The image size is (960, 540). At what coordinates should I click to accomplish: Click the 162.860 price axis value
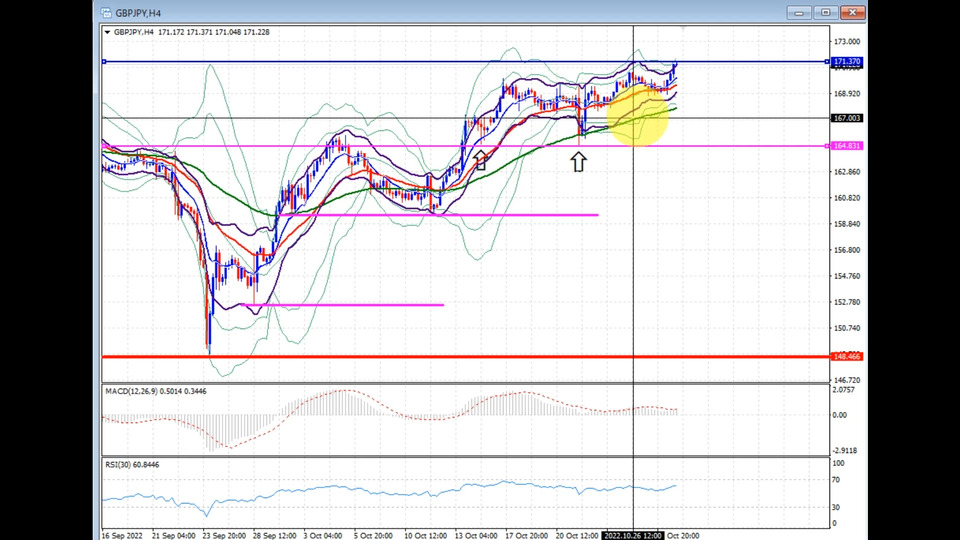coord(847,171)
